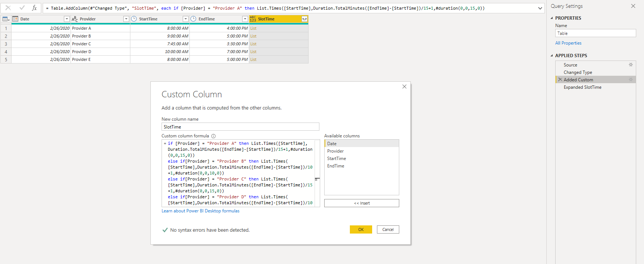Expand the formula bar with the chevron
Viewport: 644px width, 264px height.
tap(540, 8)
